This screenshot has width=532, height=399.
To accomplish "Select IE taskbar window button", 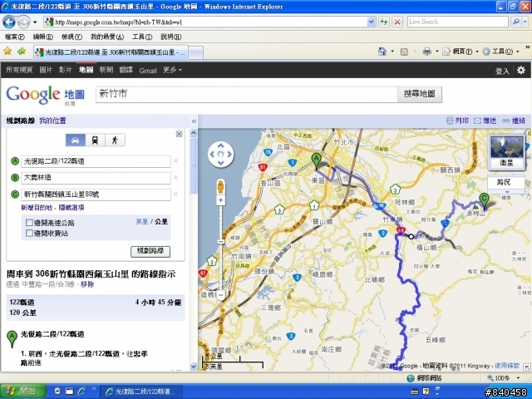I will [141, 392].
